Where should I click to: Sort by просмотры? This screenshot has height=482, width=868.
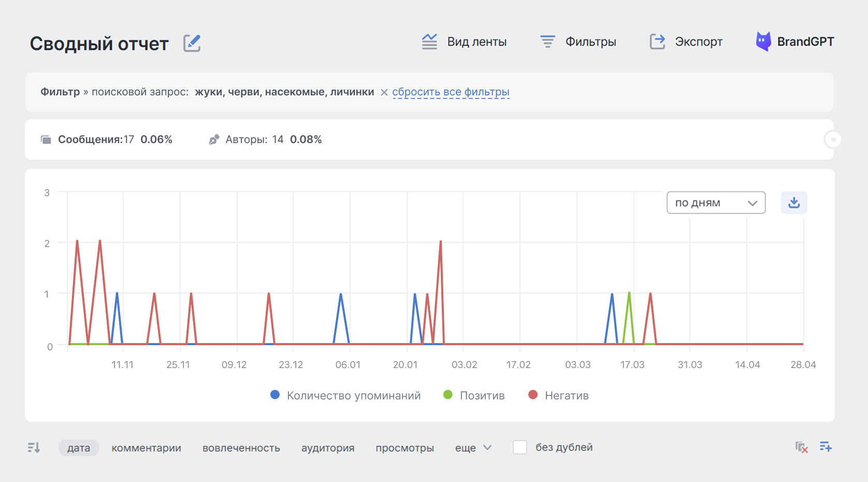(404, 448)
